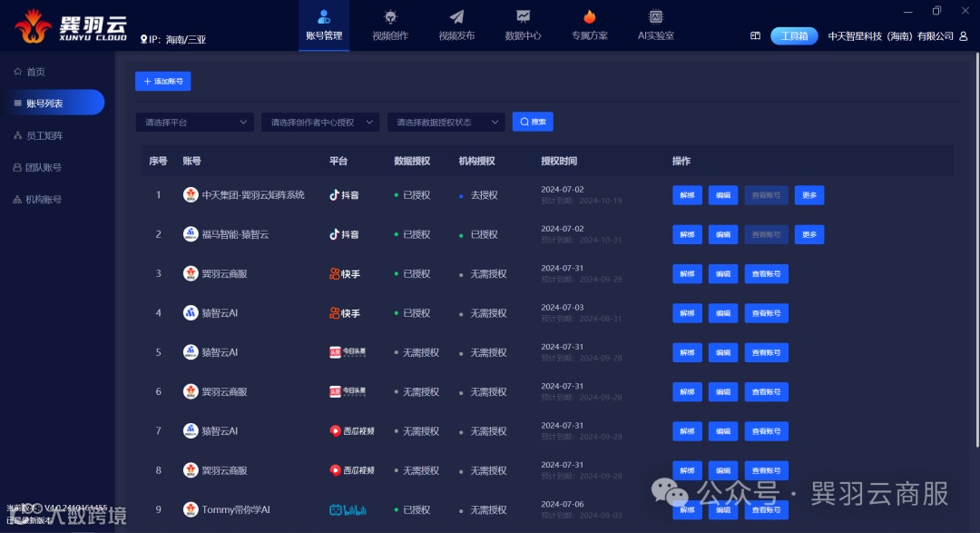
Task: Click the 抖音 icon in row 1
Action: pyautogui.click(x=345, y=195)
